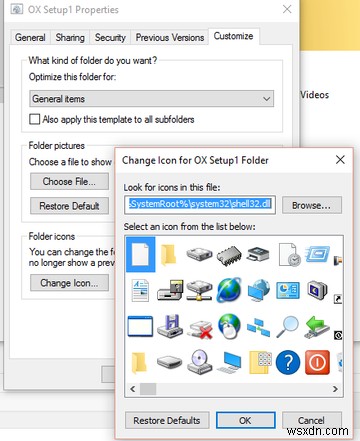Click the icon list scrollbar right arrow
Screen dimensions: 360x441
[x=335, y=389]
